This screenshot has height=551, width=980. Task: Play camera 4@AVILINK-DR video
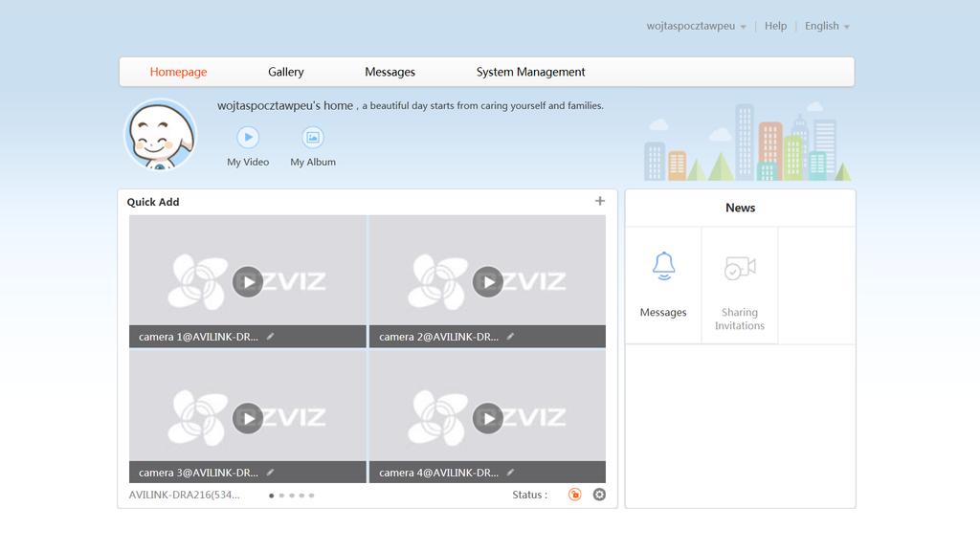point(488,418)
